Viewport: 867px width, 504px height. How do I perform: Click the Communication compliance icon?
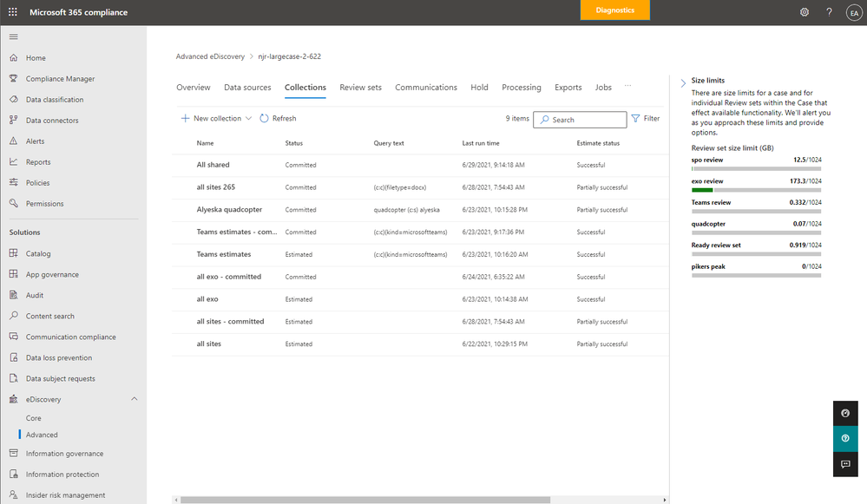[x=14, y=337]
